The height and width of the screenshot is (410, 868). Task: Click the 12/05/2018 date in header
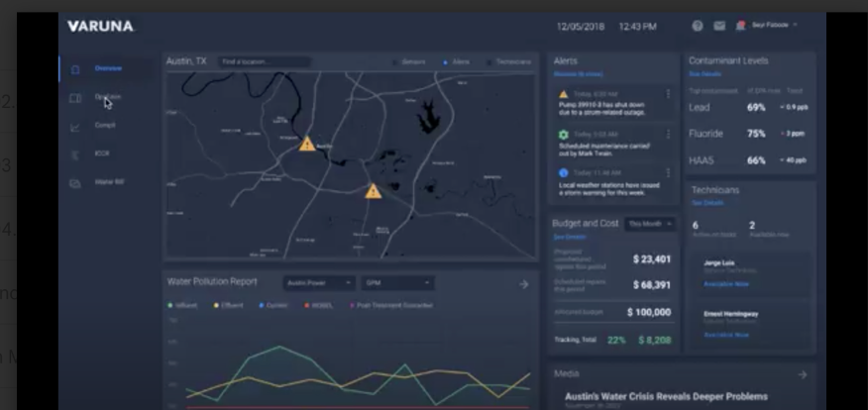coord(580,27)
